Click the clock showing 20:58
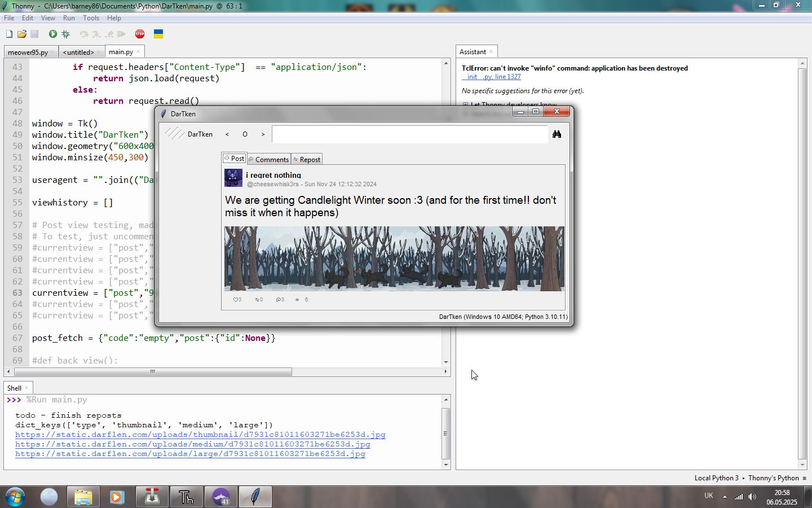This screenshot has width=812, height=508. tap(782, 493)
